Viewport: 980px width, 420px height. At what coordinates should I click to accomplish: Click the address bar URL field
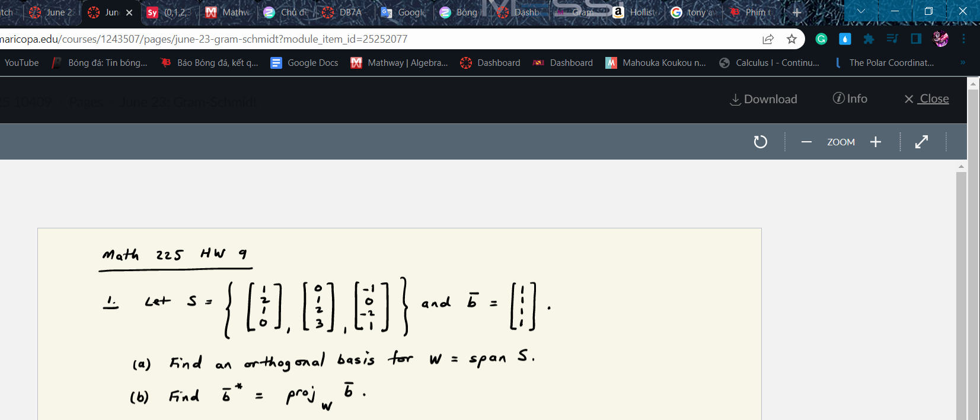[x=379, y=39]
